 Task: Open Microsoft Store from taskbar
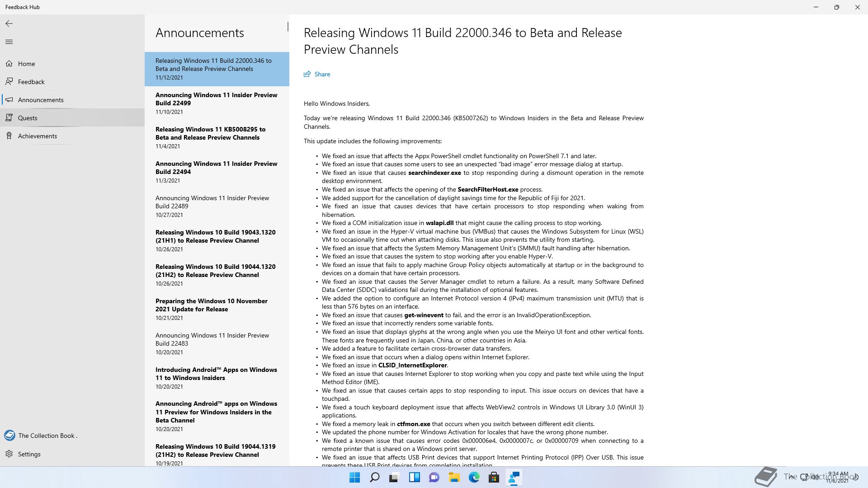(x=494, y=477)
